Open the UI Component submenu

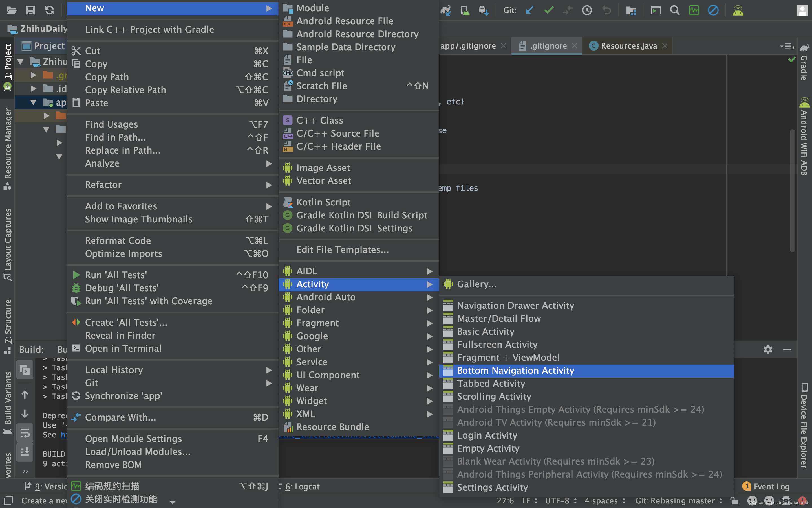[x=359, y=375]
